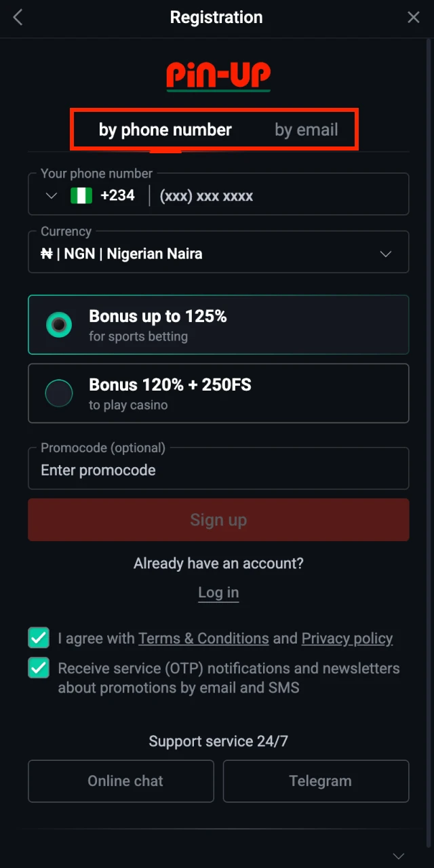
Task: Click the back arrow icon
Action: [18, 18]
